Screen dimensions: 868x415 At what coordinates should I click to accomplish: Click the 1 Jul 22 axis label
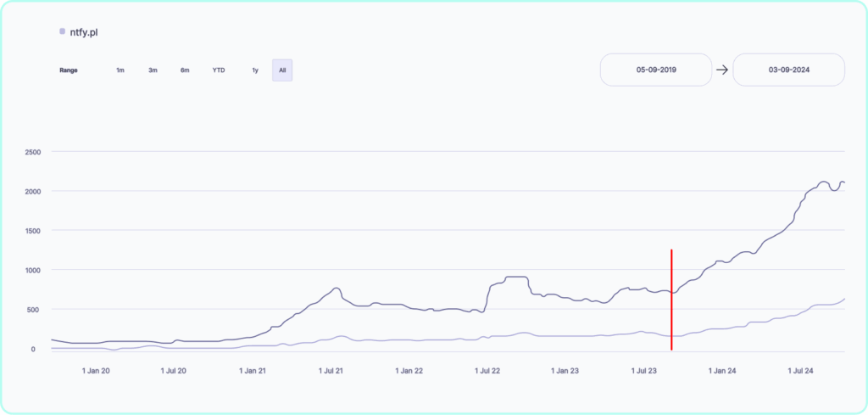(x=487, y=371)
